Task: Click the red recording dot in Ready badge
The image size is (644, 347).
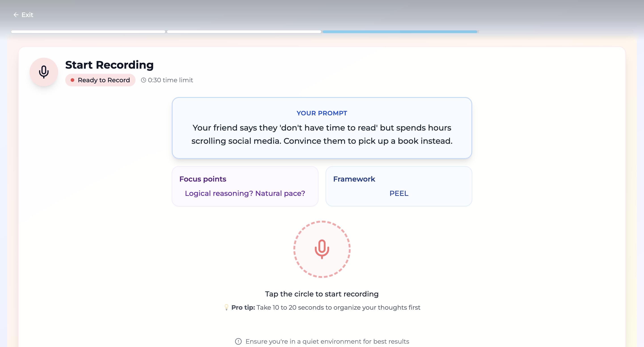Action: pyautogui.click(x=73, y=80)
